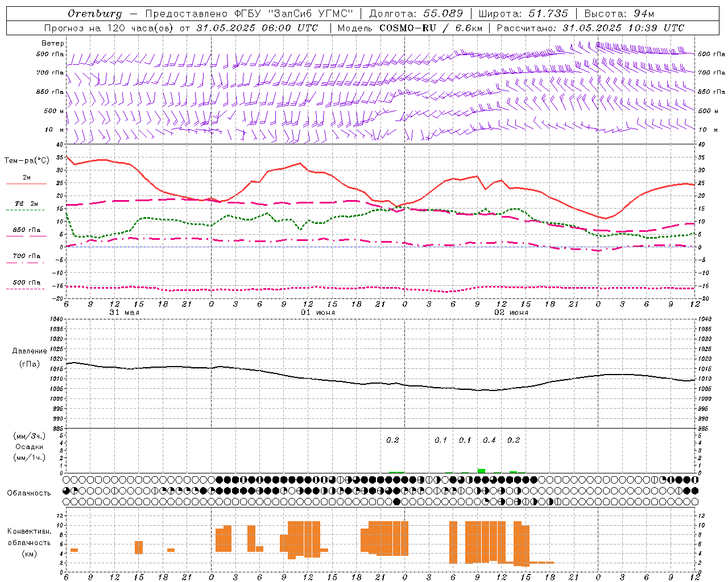The height and width of the screenshot is (582, 728).
Task: Click the tallest green precipitation bar
Action: pyautogui.click(x=481, y=471)
